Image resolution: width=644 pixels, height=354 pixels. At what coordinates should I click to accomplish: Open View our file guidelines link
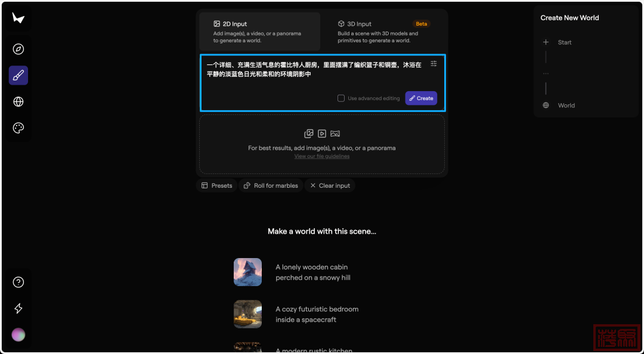click(322, 157)
